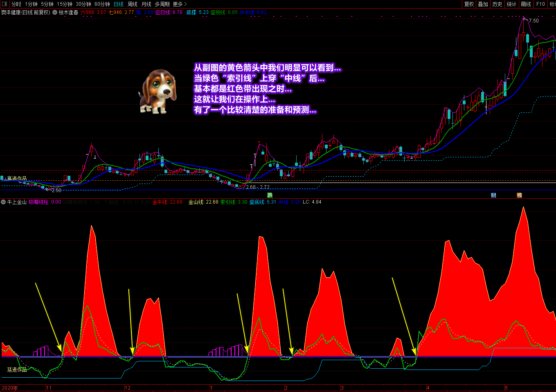The width and height of the screenshot is (556, 392).
Task: Click the 索引线: 3.30 label
Action: coord(234,202)
